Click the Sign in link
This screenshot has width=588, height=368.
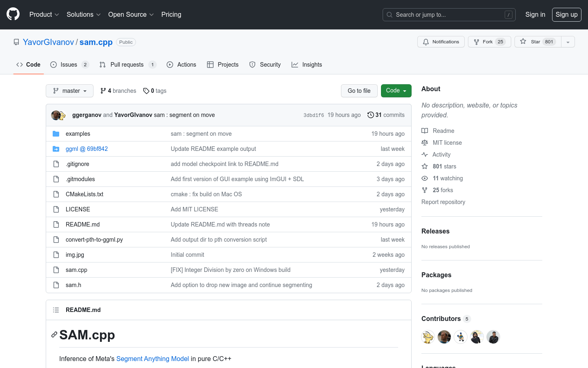pyautogui.click(x=535, y=14)
